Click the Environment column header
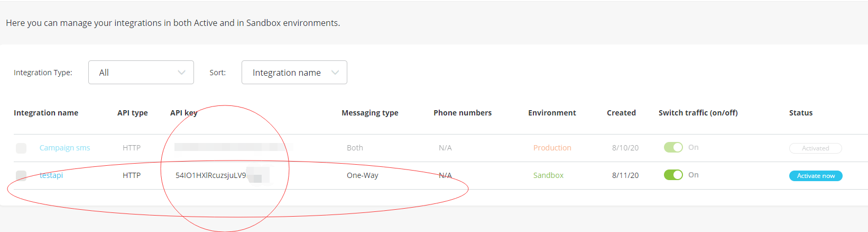 [552, 113]
